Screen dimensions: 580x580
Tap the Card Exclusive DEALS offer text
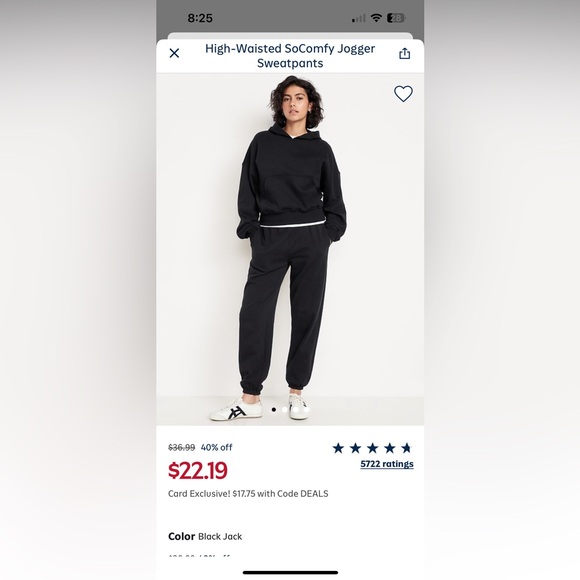[248, 494]
